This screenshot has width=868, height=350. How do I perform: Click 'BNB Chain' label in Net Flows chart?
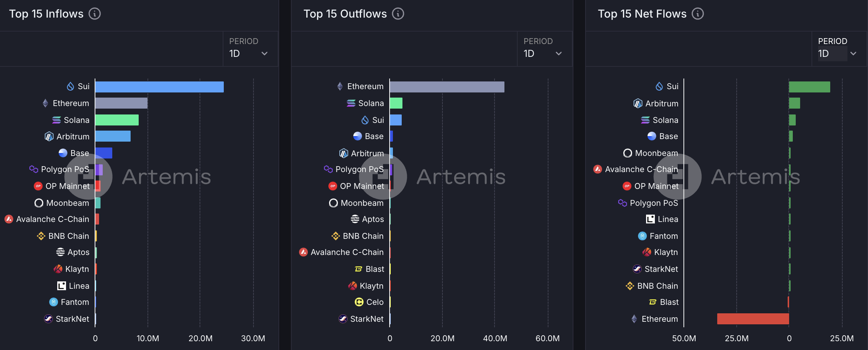[x=658, y=286]
